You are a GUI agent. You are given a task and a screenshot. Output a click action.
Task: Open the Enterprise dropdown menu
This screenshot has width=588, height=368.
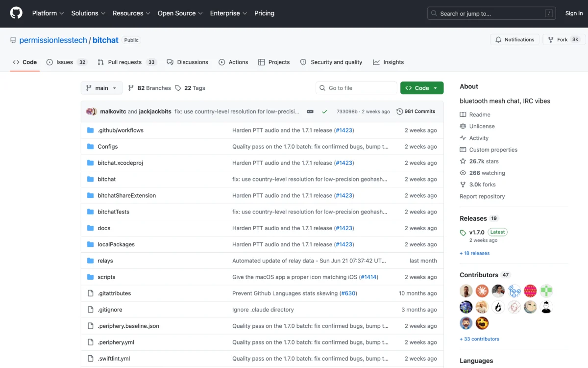[228, 13]
